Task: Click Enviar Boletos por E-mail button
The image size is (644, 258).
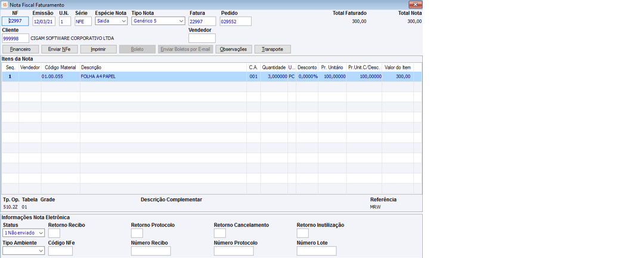Action: coord(185,50)
